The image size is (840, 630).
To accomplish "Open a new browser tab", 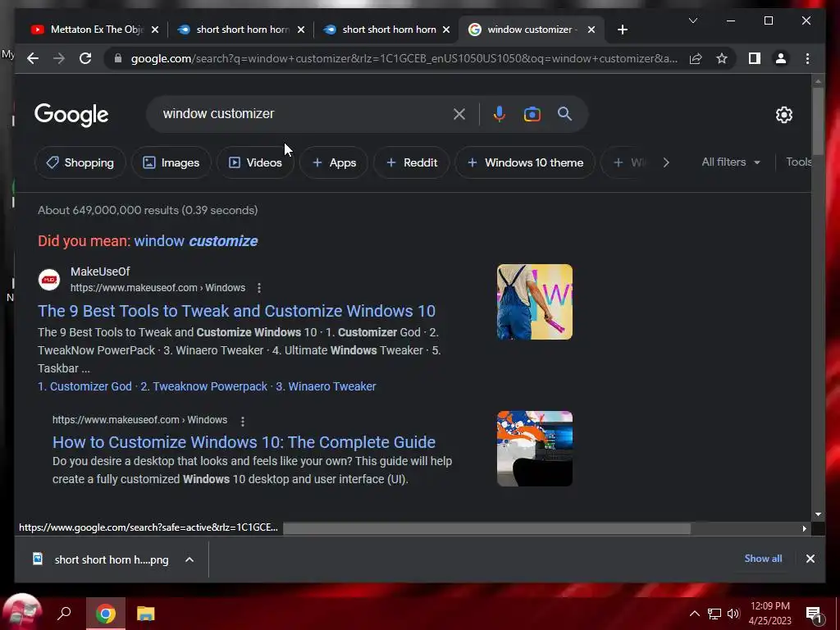I will (x=622, y=30).
